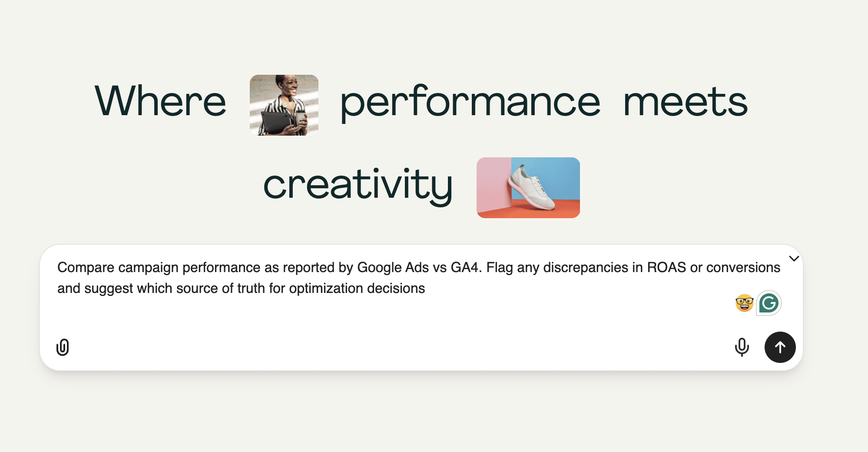Collapse the prompt box using the chevron

tap(794, 259)
